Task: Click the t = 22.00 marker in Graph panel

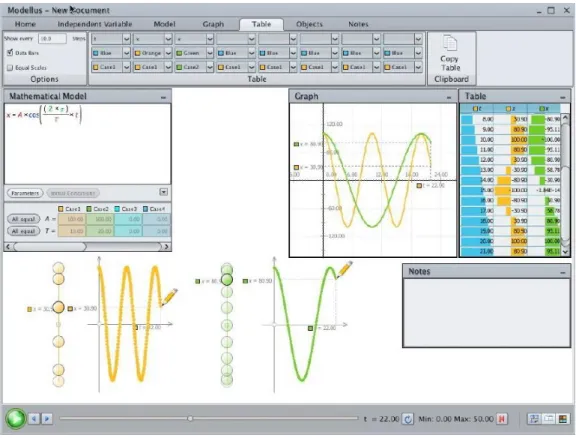Action: tap(431, 186)
